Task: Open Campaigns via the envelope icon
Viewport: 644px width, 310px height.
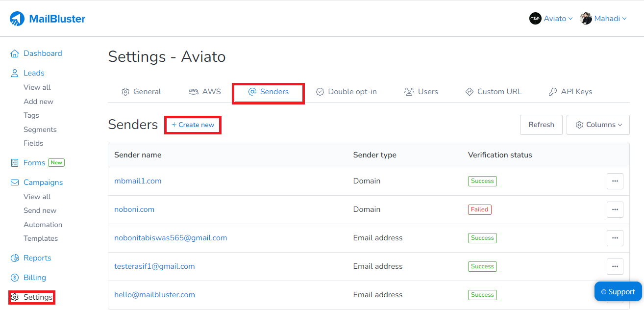Action: click(15, 182)
